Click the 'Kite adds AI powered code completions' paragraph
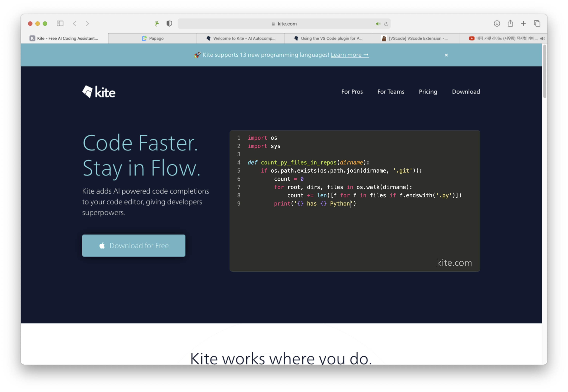568x392 pixels. [146, 202]
